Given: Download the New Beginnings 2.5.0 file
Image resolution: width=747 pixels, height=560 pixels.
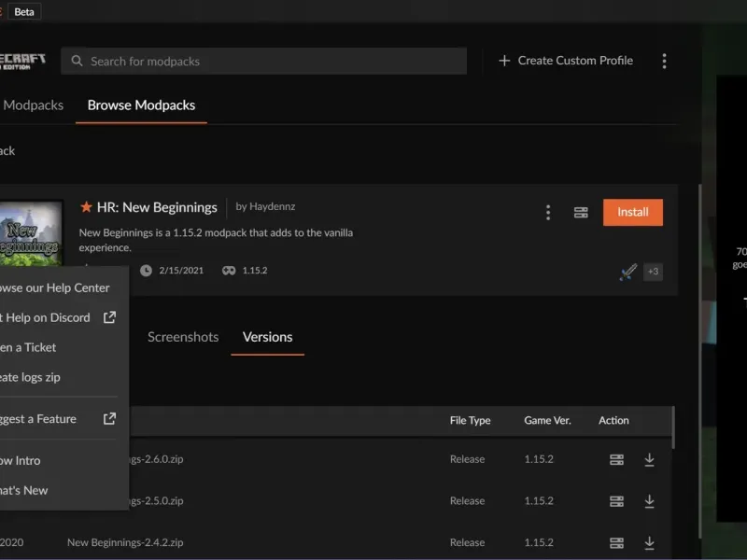Looking at the screenshot, I should click(649, 501).
